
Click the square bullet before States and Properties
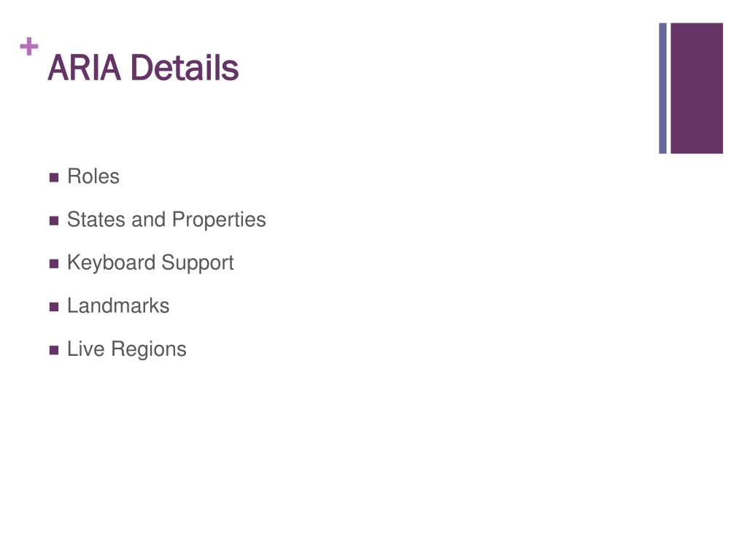(x=54, y=221)
